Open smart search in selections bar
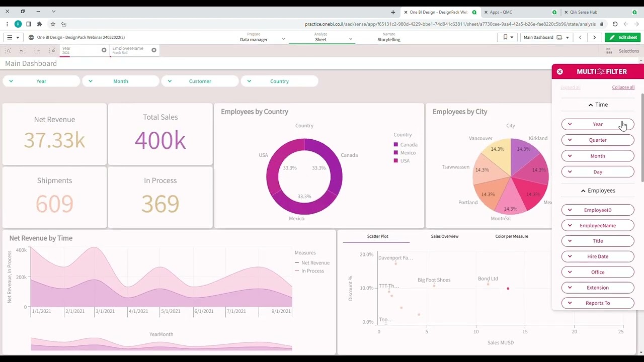The height and width of the screenshot is (362, 644). click(x=8, y=51)
